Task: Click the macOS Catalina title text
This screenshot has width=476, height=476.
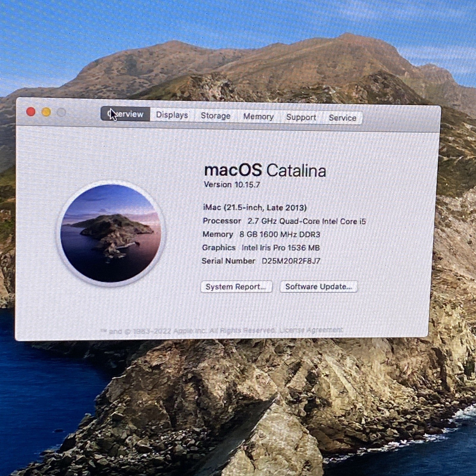Action: pos(265,170)
